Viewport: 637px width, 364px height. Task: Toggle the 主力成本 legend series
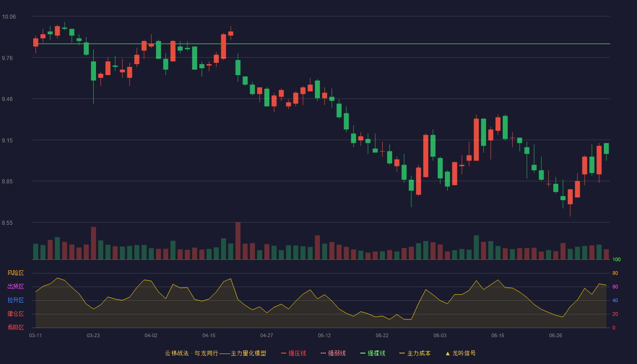point(415,353)
